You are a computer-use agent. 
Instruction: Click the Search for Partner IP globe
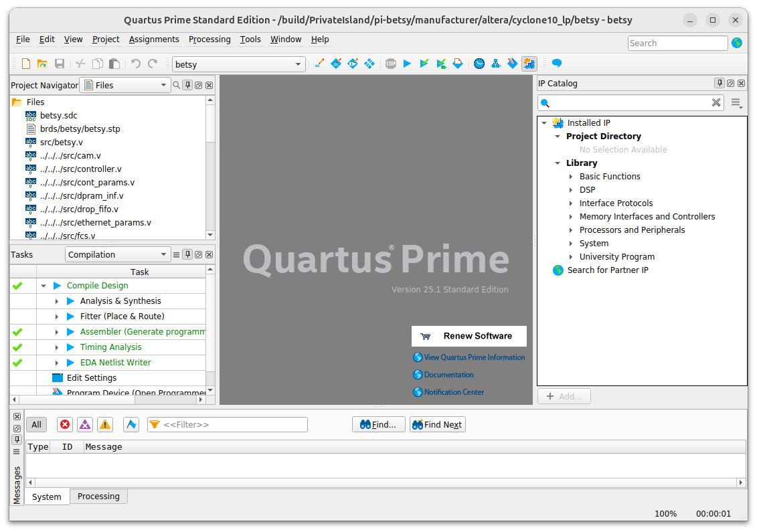(x=558, y=270)
